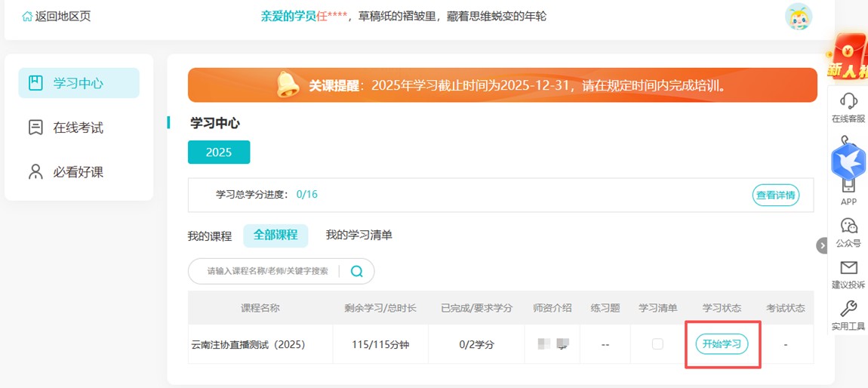Open the 公众号 WeChat icon
Image resolution: width=868 pixels, height=388 pixels.
[x=848, y=225]
